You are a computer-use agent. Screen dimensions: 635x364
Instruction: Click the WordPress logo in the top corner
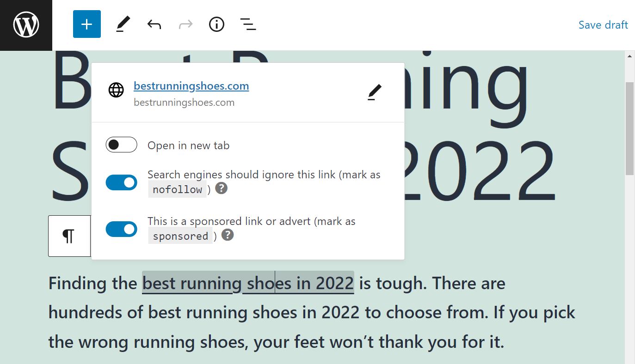pos(25,25)
